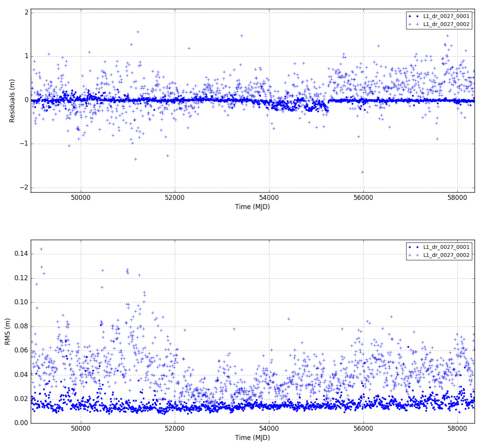
Task: Click highest plus marker in RMS plot
Action: 41,249
